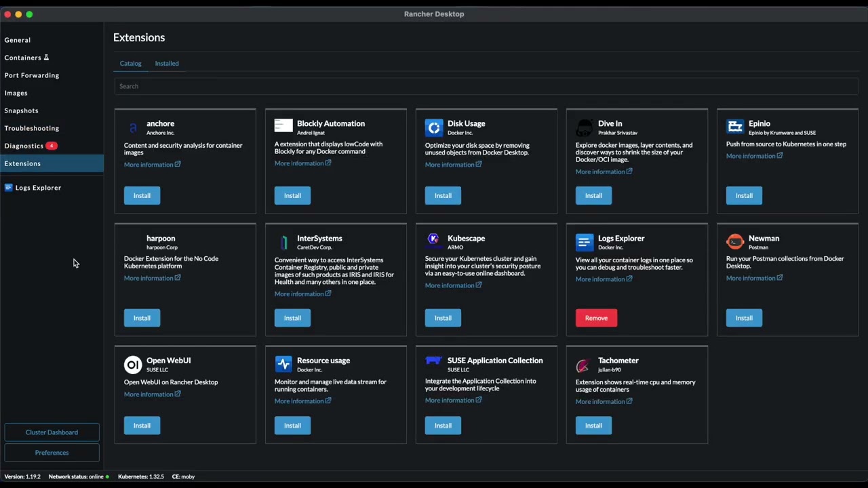Click the Kubescape logo icon
This screenshot has width=868, height=488.
[x=434, y=240]
